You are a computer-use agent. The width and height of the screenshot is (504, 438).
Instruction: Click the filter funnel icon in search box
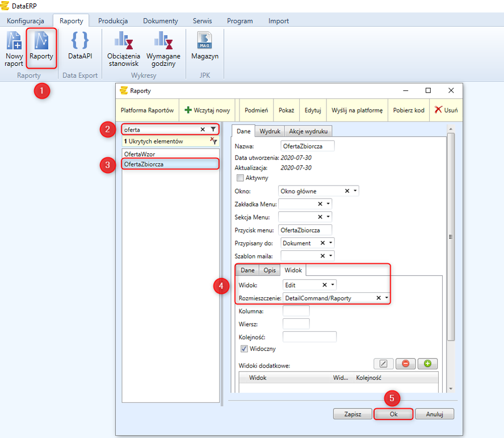click(x=213, y=129)
